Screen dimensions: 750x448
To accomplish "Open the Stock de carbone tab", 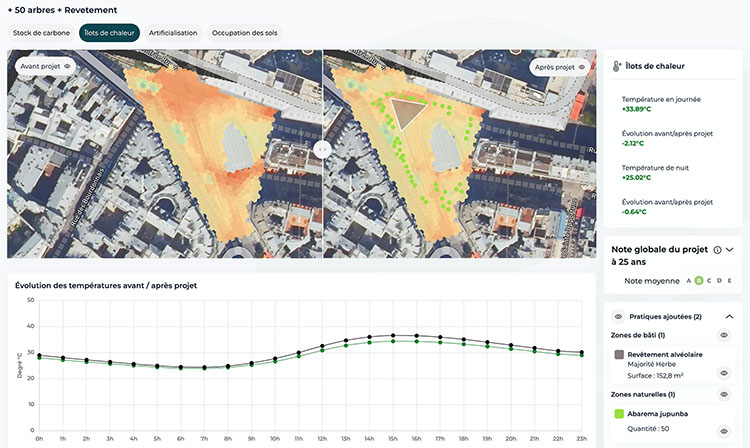I will tap(41, 33).
